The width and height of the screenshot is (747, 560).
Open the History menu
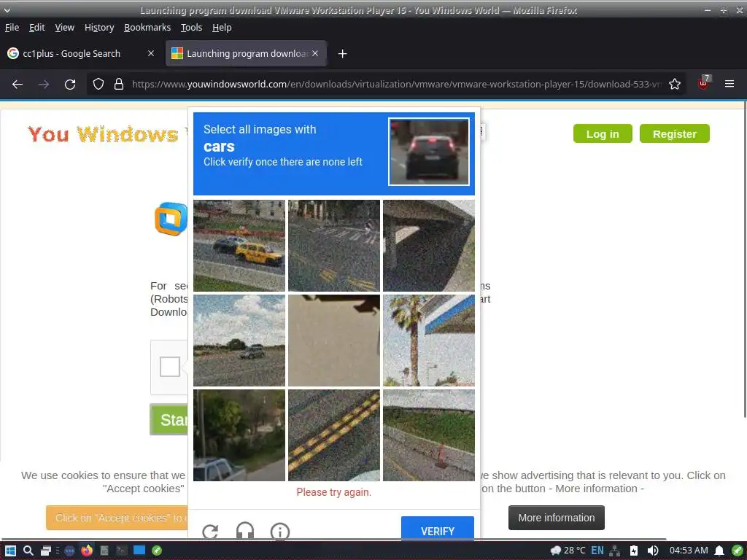[99, 28]
